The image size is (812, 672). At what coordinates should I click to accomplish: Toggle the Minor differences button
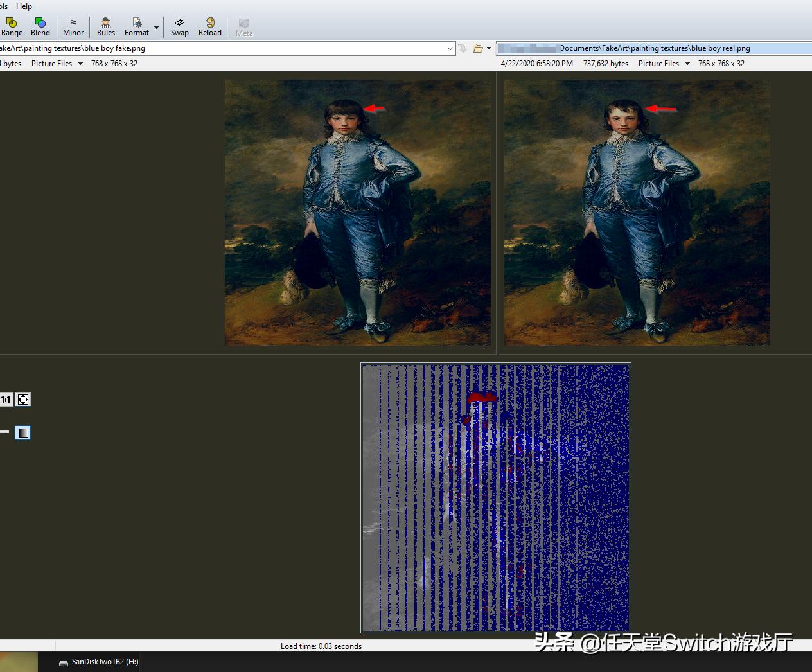[73, 27]
